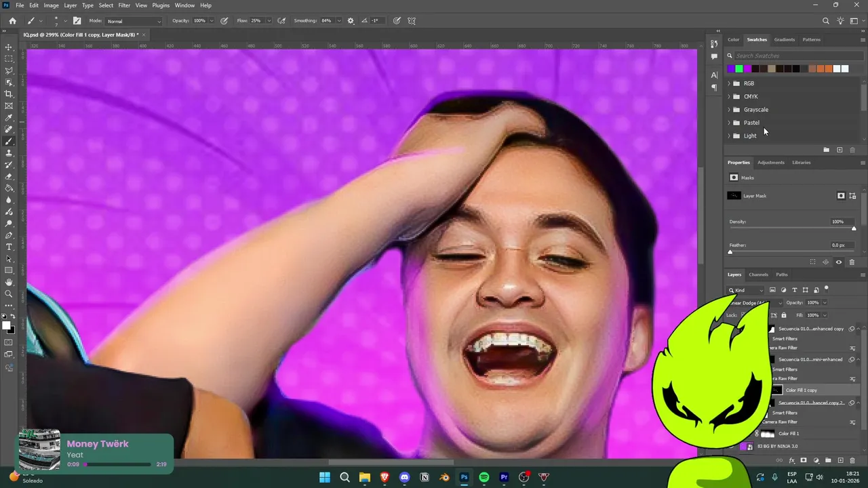Create new adjustment layer from Layers panel
Screen dimensions: 868x488
(816, 460)
